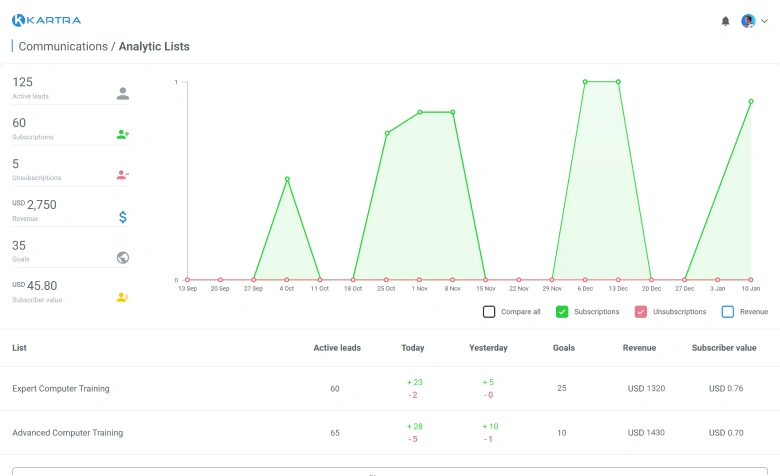
Task: Click the Goals globe icon
Action: pyautogui.click(x=122, y=257)
